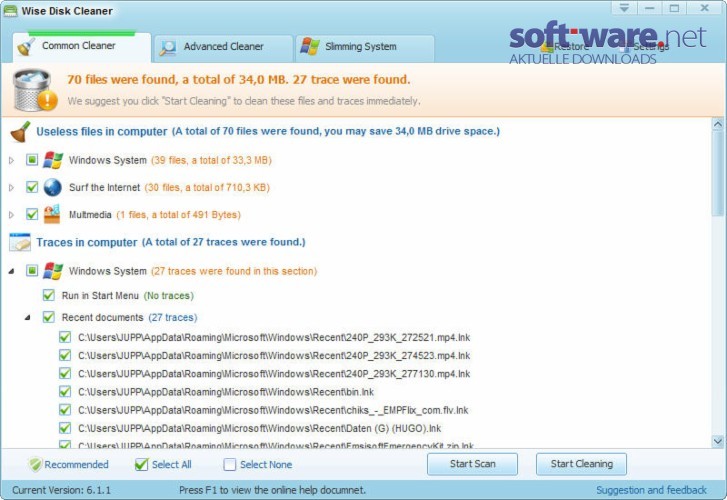Screen dimensions: 727x500
Task: Click the broom icon beside Useless files
Action: (20, 132)
